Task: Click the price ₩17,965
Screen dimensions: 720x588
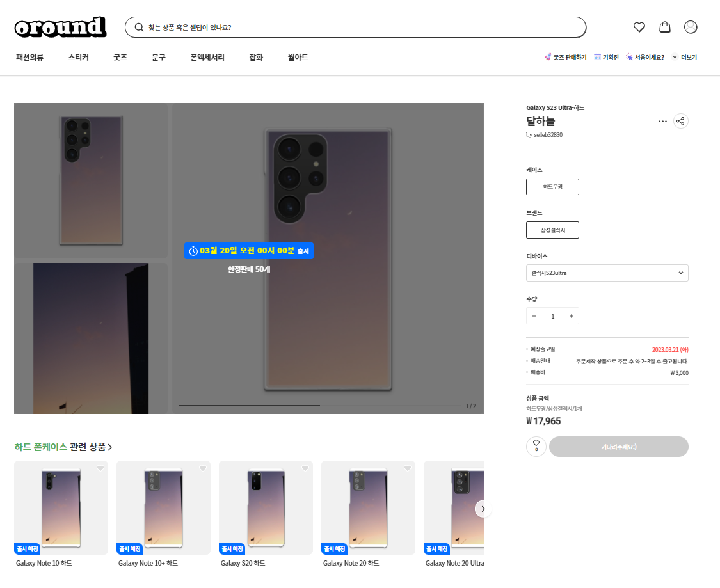Action: (x=543, y=421)
